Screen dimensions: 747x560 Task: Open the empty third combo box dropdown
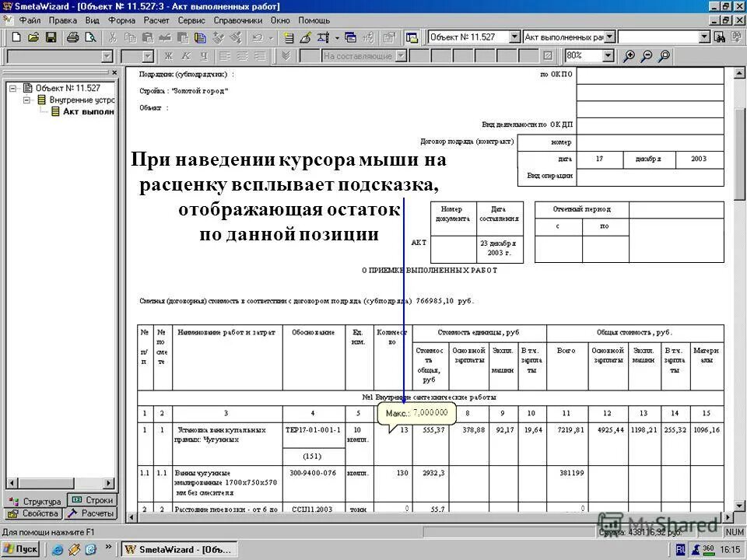click(705, 37)
